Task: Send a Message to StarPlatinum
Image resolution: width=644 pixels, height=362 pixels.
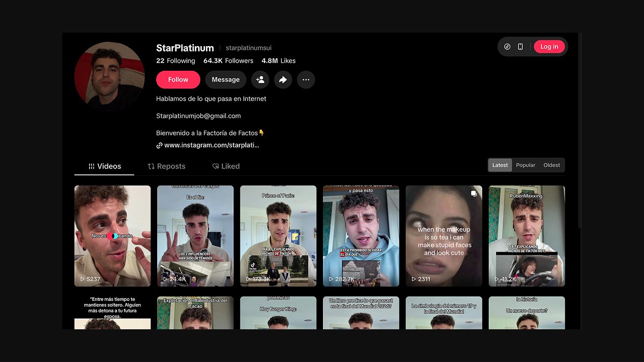Action: point(225,80)
